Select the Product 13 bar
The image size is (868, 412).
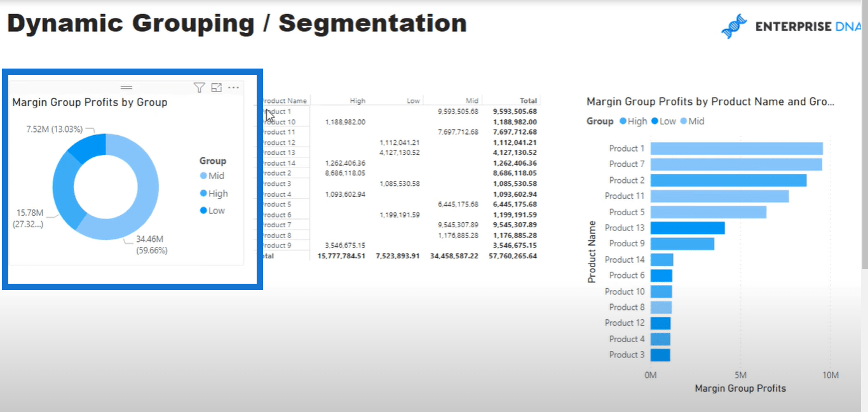pos(688,228)
